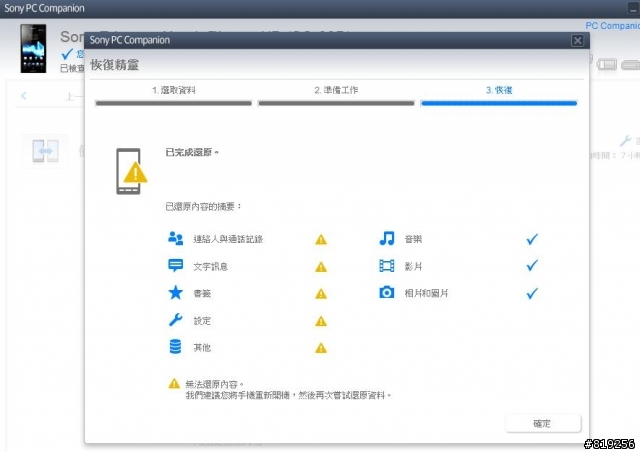Click the 相片和圖片 label
640x452 pixels.
[x=426, y=294]
